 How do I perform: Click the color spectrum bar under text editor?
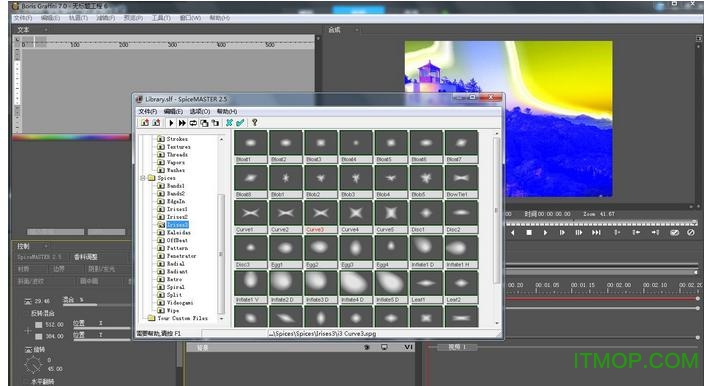pos(71,137)
